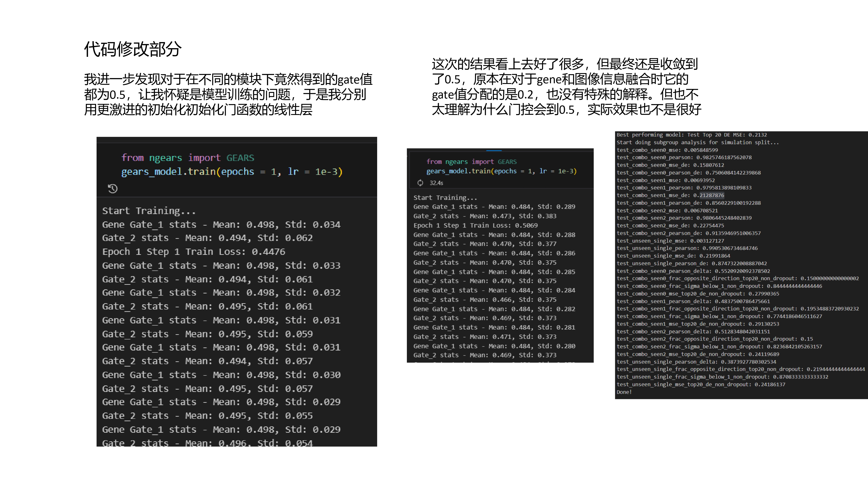Click the Train Loss: 0.4476 line
Screen dimensions: 868x488
pos(193,252)
